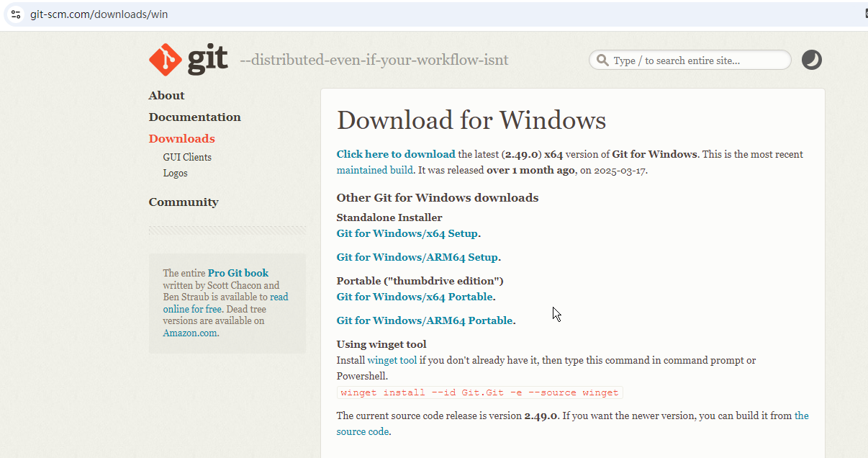Open the About section
The width and height of the screenshot is (868, 458).
[x=166, y=96]
